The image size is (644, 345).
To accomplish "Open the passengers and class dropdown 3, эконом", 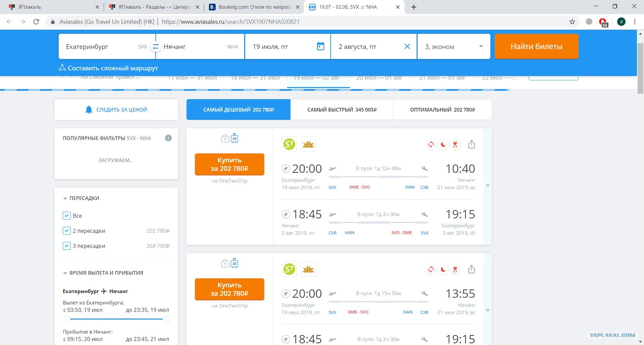I will pos(454,47).
